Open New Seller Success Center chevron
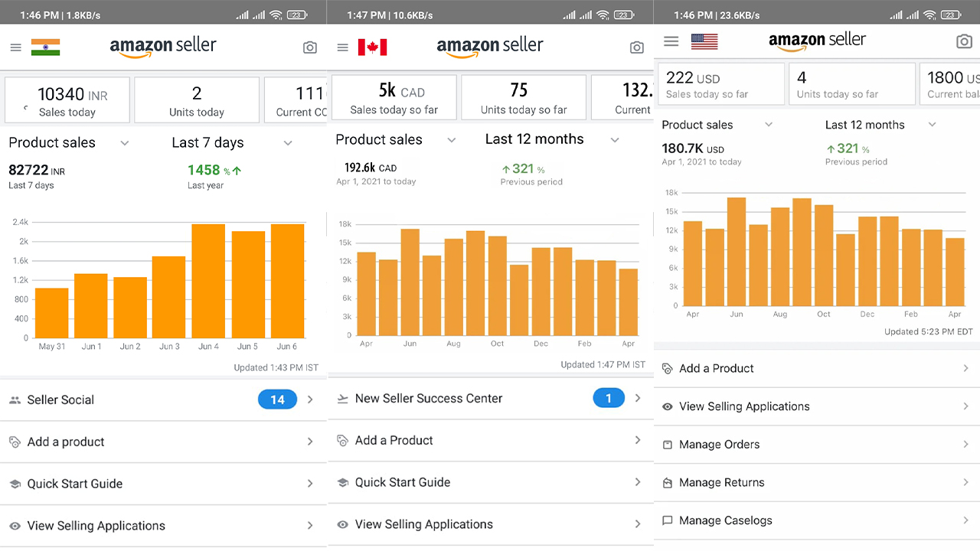This screenshot has width=980, height=551. point(638,398)
